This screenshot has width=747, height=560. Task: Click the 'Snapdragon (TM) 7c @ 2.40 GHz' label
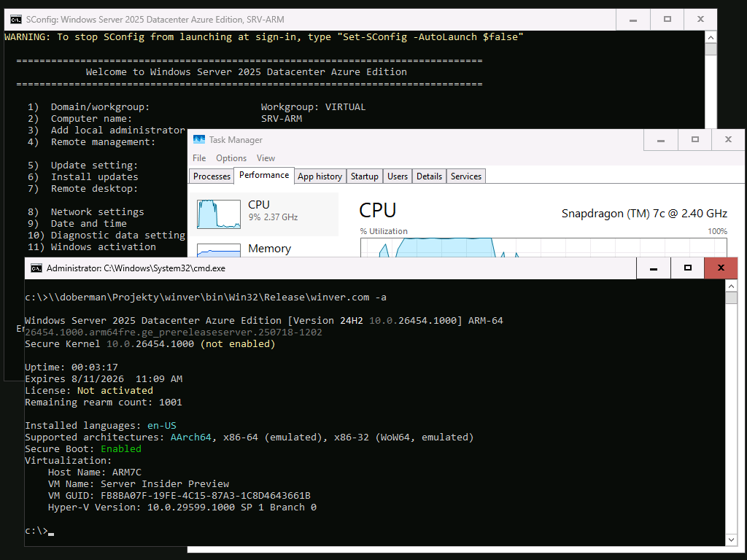(644, 214)
